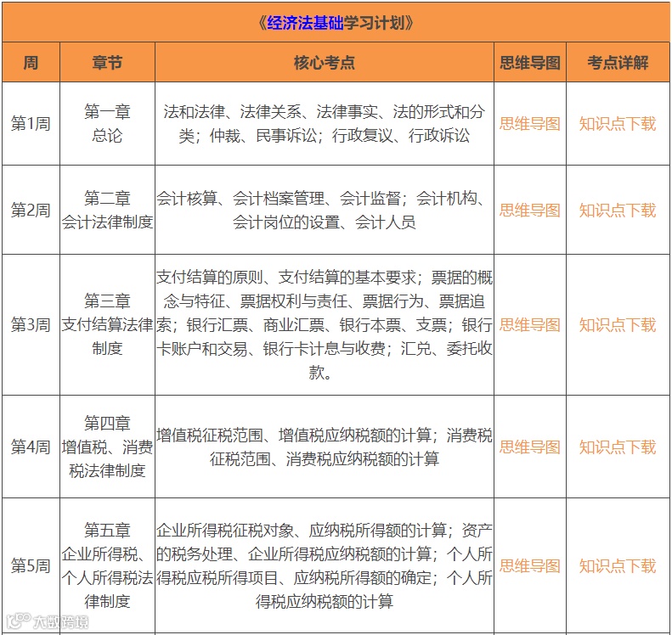Image resolution: width=672 pixels, height=635 pixels.
Task: Select the 章节 column header
Action: coord(107,63)
